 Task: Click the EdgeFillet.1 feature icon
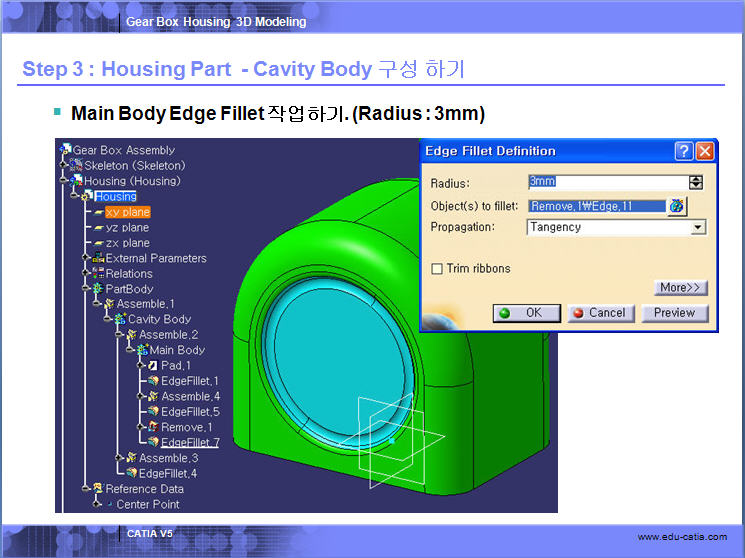(153, 381)
